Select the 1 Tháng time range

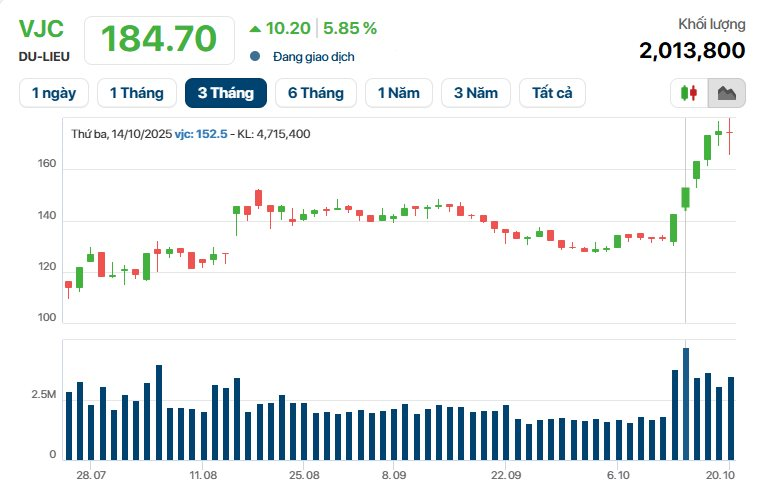[x=136, y=93]
